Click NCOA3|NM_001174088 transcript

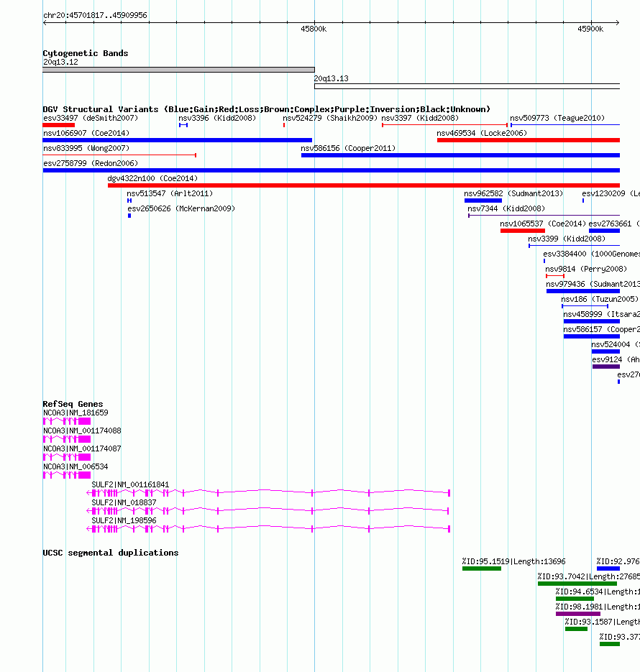click(67, 439)
